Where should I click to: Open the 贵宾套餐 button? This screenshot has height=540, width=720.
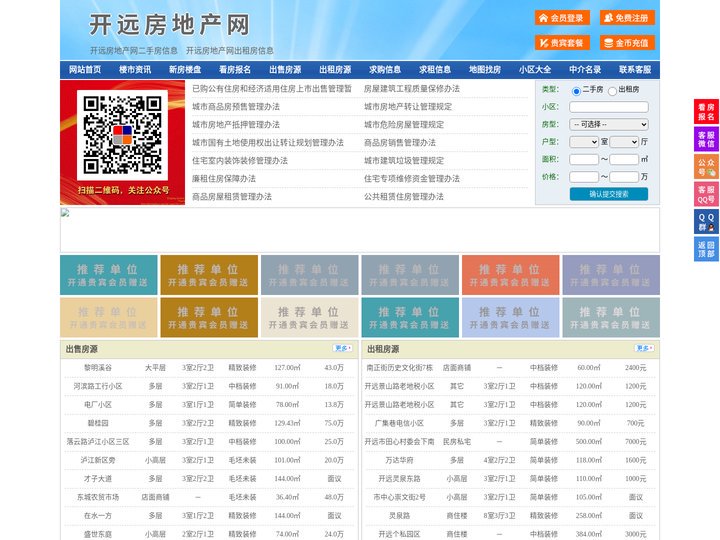pyautogui.click(x=562, y=43)
